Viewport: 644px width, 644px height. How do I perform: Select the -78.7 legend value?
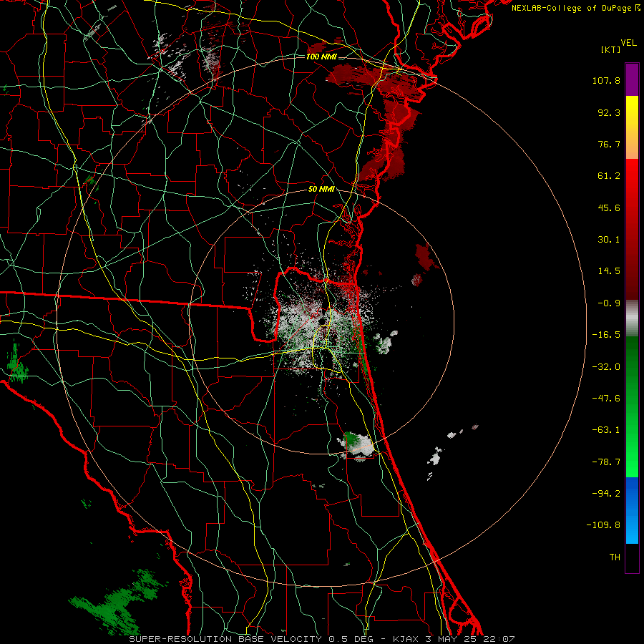pos(606,462)
